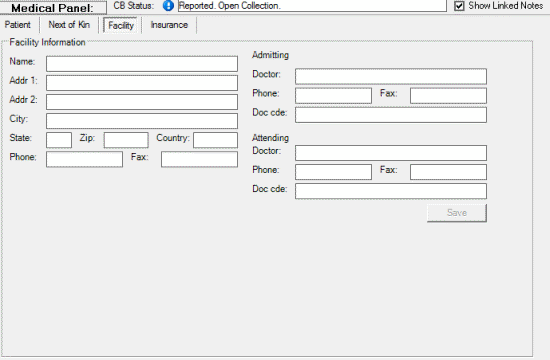Viewport: 550px width, 360px height.
Task: Click the disabled Save button
Action: point(457,213)
